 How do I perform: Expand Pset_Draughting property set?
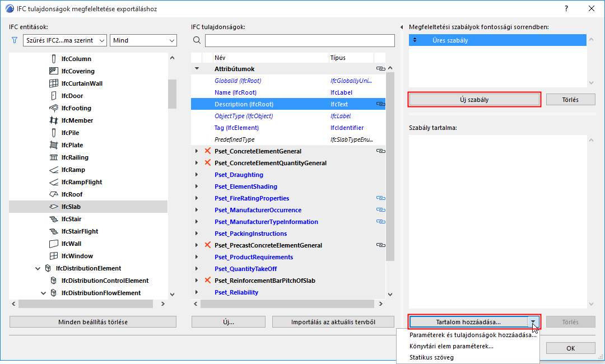197,175
